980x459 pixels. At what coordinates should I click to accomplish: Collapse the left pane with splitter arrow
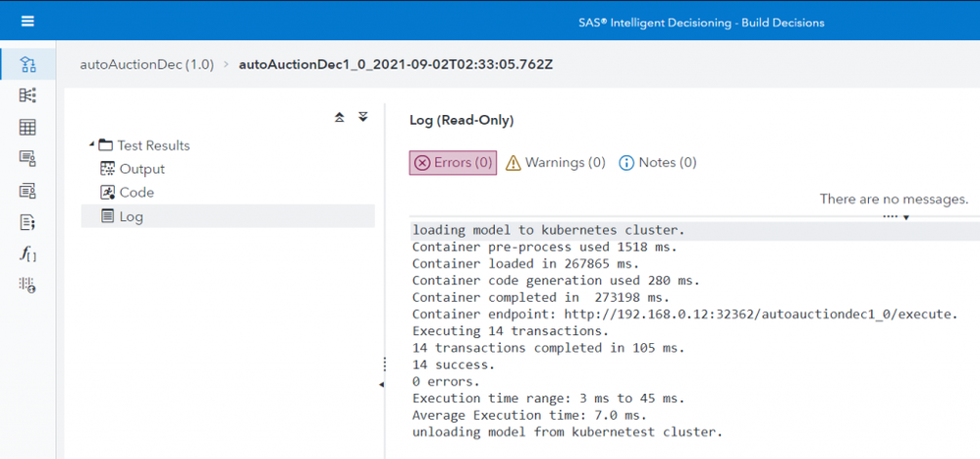point(381,384)
